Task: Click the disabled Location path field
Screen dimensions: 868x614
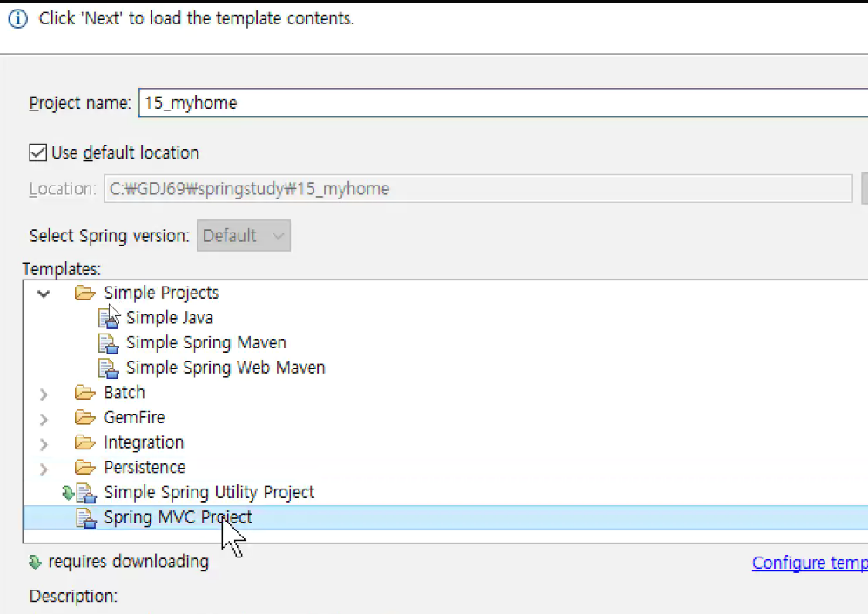Action: click(x=478, y=189)
